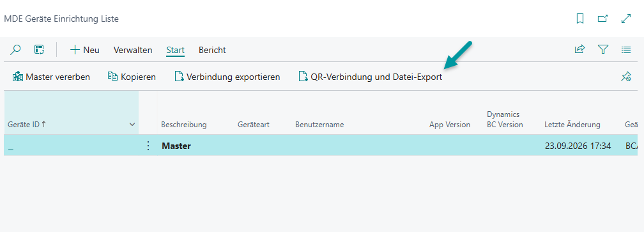Open the analysis mode table icon
Screen dimensions: 644x232
tap(39, 50)
